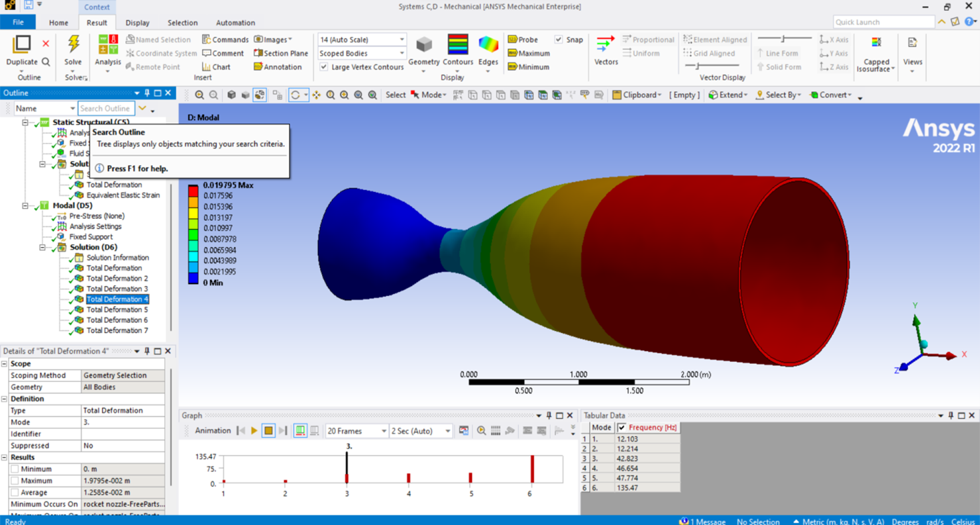
Task: Click the delete red X icon in the Outline group
Action: click(x=46, y=44)
